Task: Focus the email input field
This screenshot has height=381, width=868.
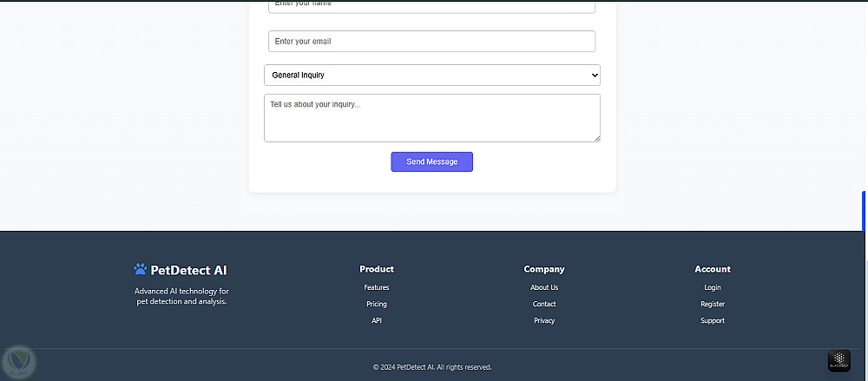Action: tap(431, 42)
